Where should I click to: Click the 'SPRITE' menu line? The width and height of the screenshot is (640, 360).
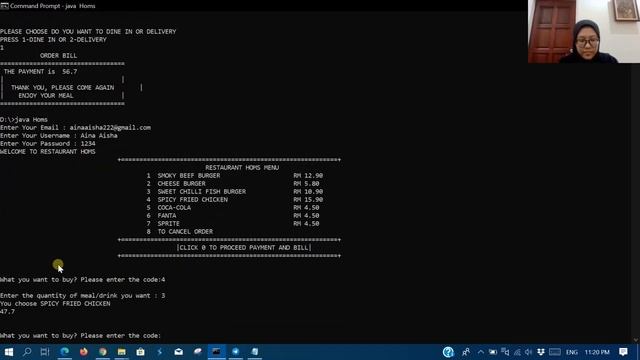pyautogui.click(x=169, y=224)
